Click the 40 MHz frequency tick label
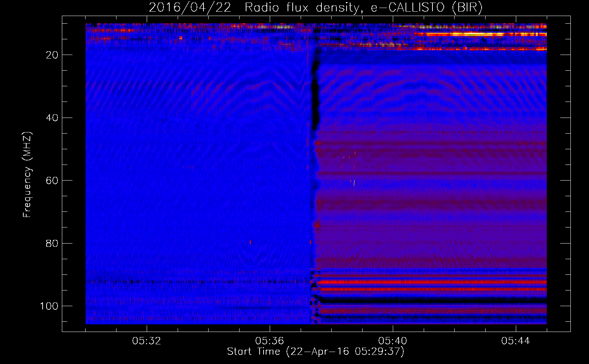 52,118
